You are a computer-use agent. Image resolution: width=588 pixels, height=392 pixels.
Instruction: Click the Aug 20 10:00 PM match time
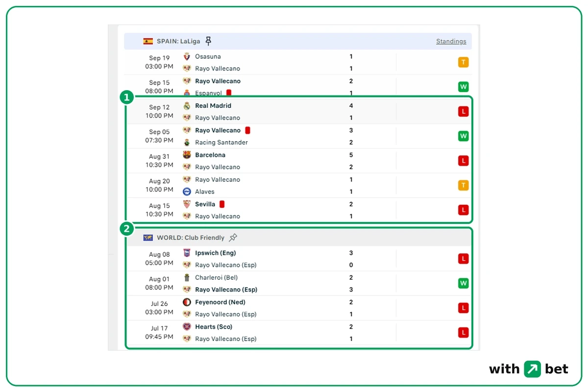[x=159, y=185]
